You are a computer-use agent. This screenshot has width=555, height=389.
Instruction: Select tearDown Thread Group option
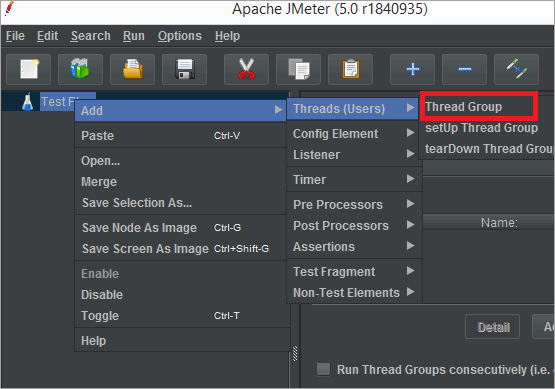click(487, 149)
